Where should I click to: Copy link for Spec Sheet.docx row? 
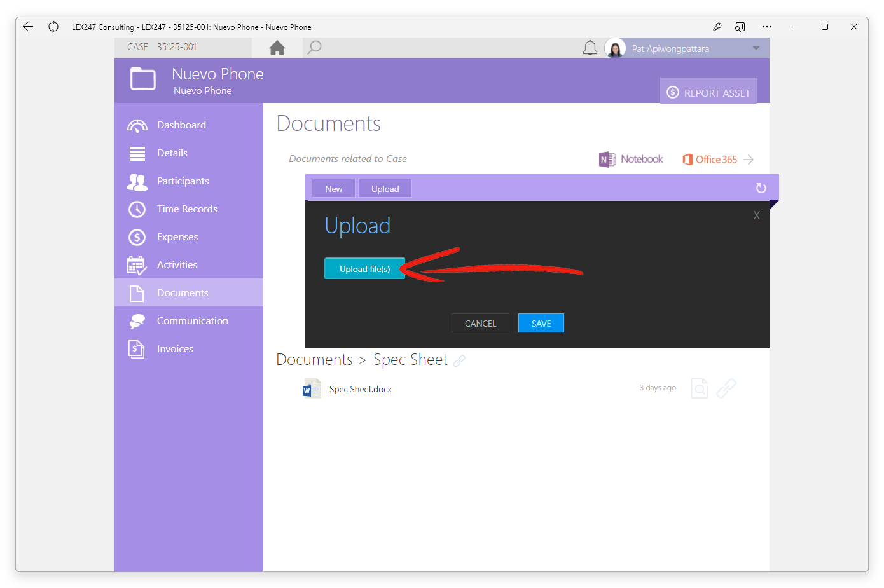pyautogui.click(x=726, y=388)
